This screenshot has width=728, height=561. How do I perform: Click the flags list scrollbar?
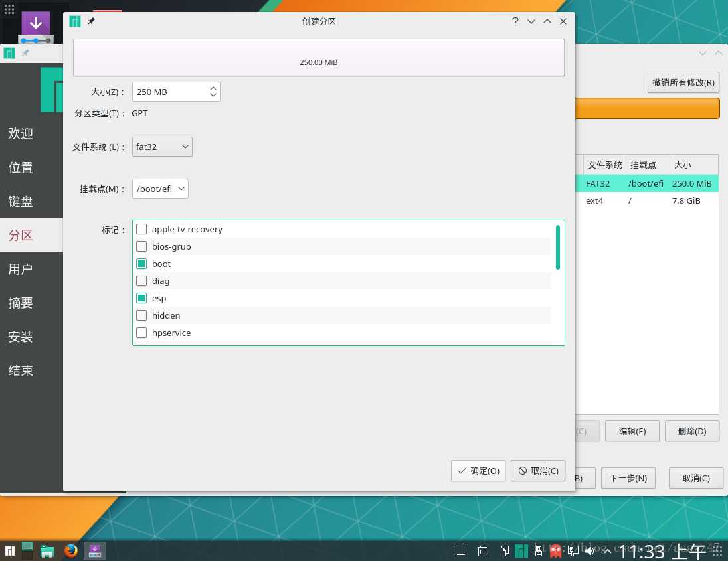click(557, 247)
